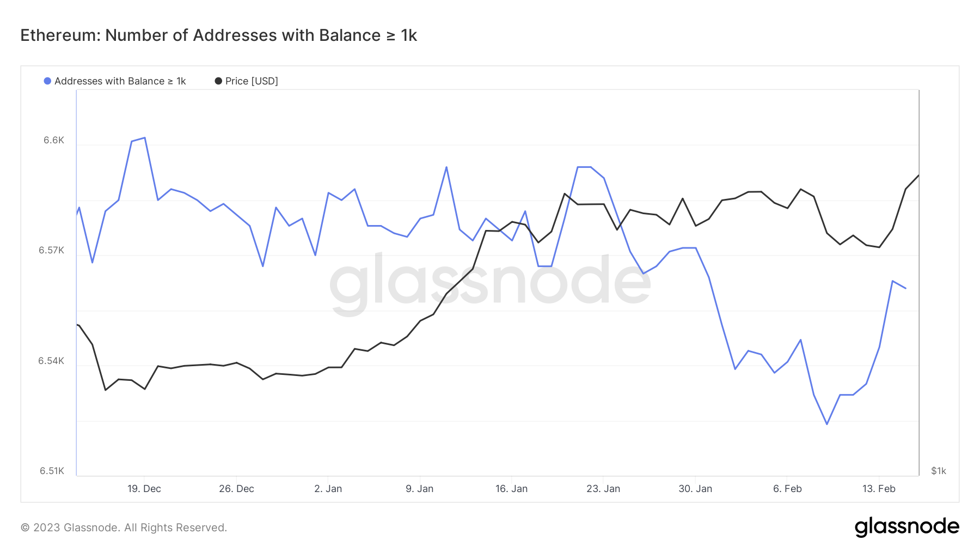Click the '30. Jan' axis tick label
This screenshot has width=980, height=552.
(695, 489)
